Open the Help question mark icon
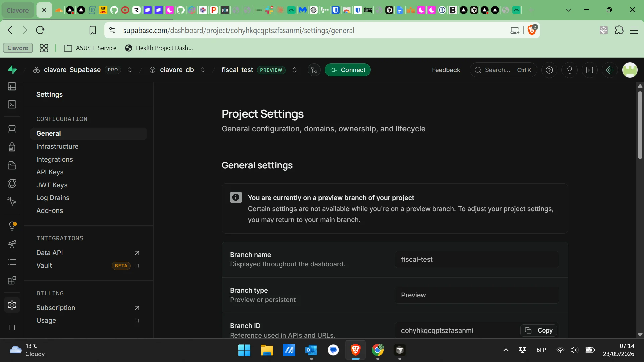Image resolution: width=644 pixels, height=362 pixels. (549, 70)
